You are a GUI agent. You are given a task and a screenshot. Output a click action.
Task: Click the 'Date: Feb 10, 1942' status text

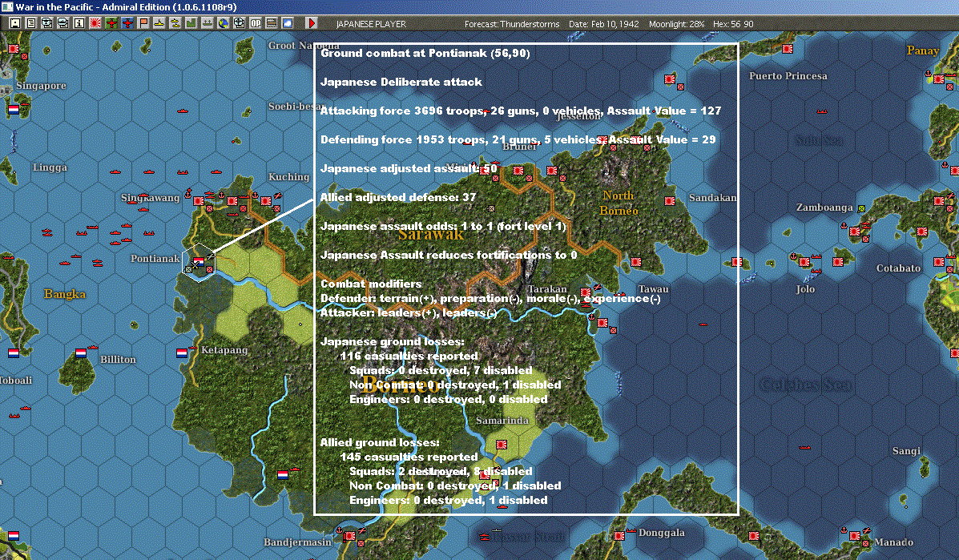[603, 24]
